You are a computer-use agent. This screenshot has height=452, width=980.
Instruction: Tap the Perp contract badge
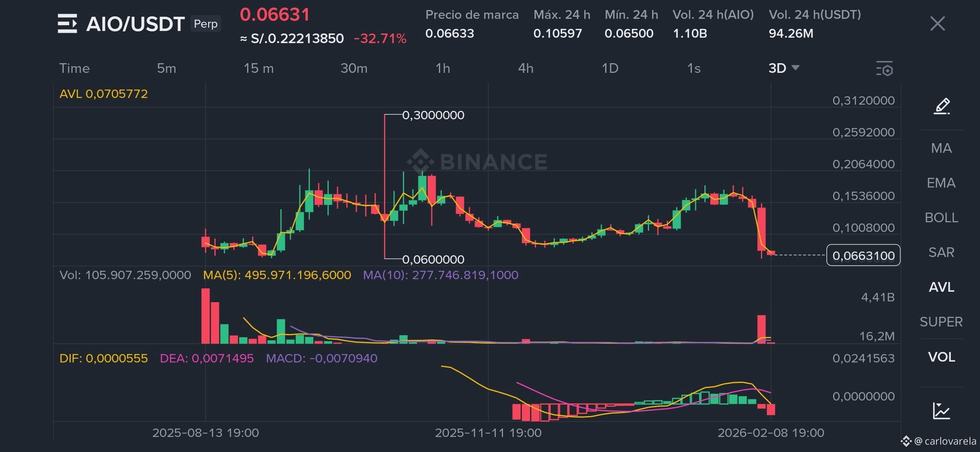pos(206,24)
